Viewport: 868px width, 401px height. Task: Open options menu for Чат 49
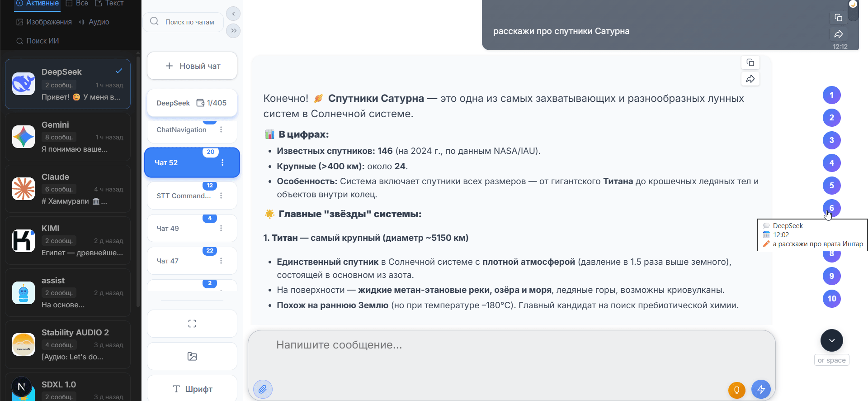pyautogui.click(x=221, y=228)
